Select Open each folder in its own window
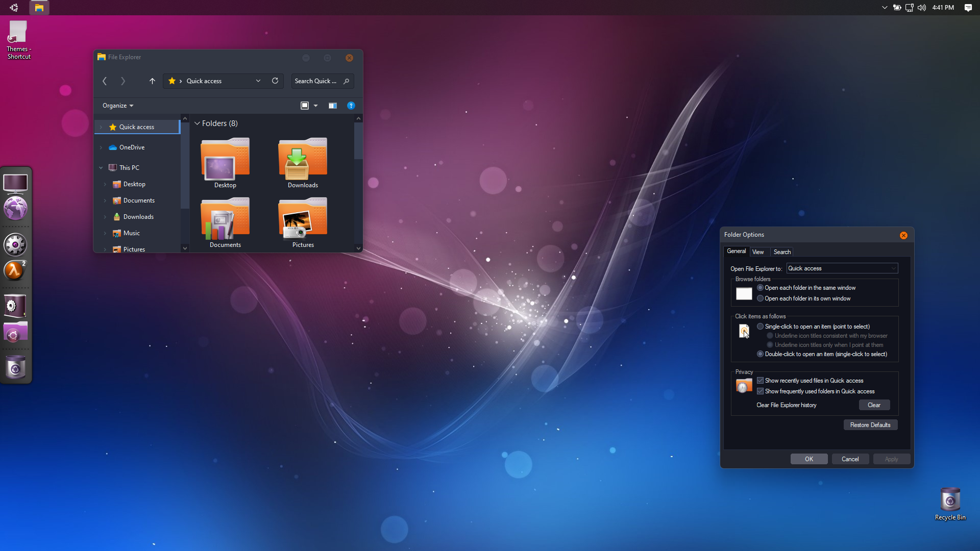This screenshot has width=980, height=551. [761, 298]
